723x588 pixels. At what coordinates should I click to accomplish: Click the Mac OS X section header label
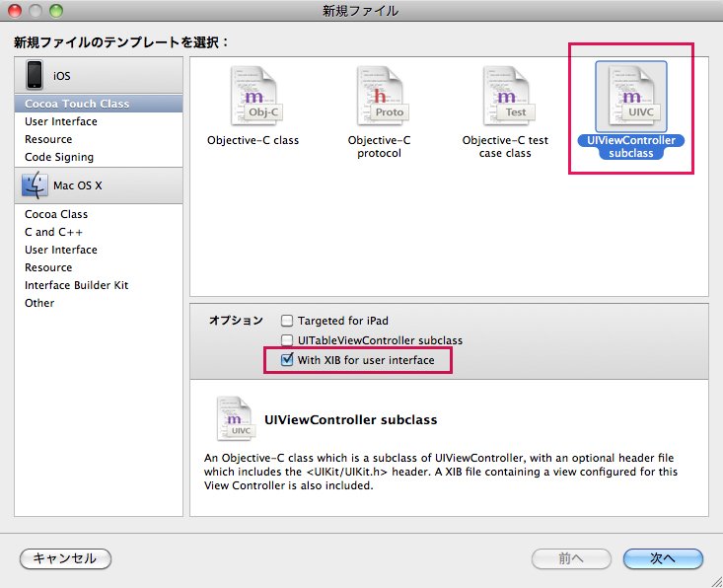point(78,185)
